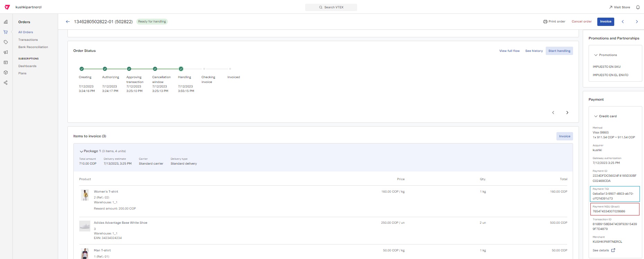Open the Orders cart icon in sidebar
Viewport: 644px width, 259px height.
[x=6, y=32]
